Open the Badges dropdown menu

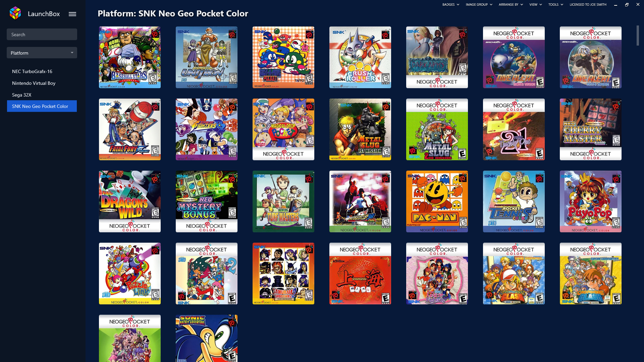coord(450,5)
